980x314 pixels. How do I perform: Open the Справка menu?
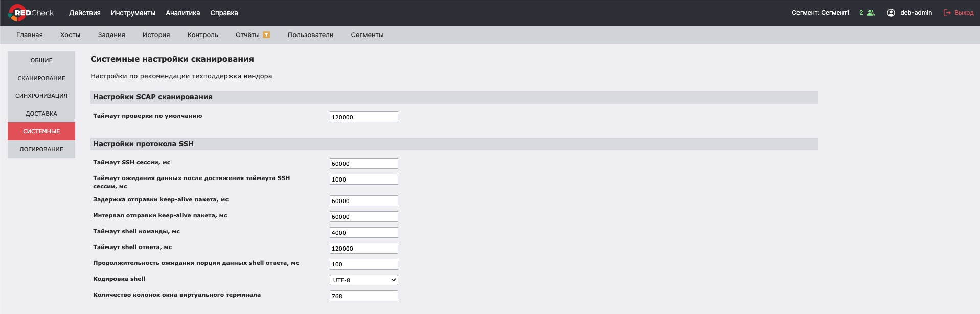[x=224, y=13]
